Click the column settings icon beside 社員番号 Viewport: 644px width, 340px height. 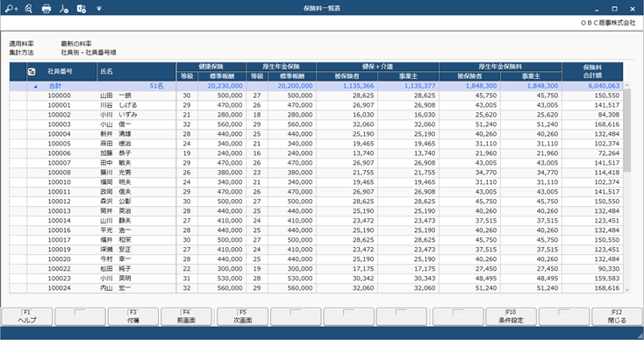(x=32, y=72)
